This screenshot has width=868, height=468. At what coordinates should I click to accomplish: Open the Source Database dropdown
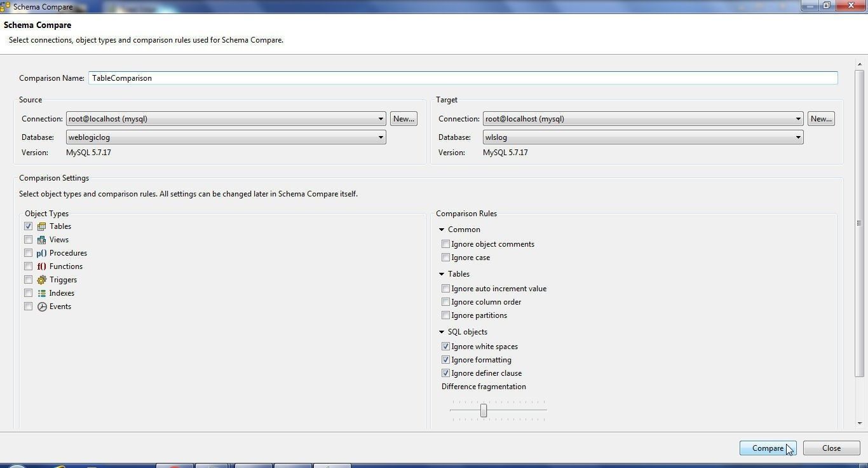pyautogui.click(x=226, y=137)
